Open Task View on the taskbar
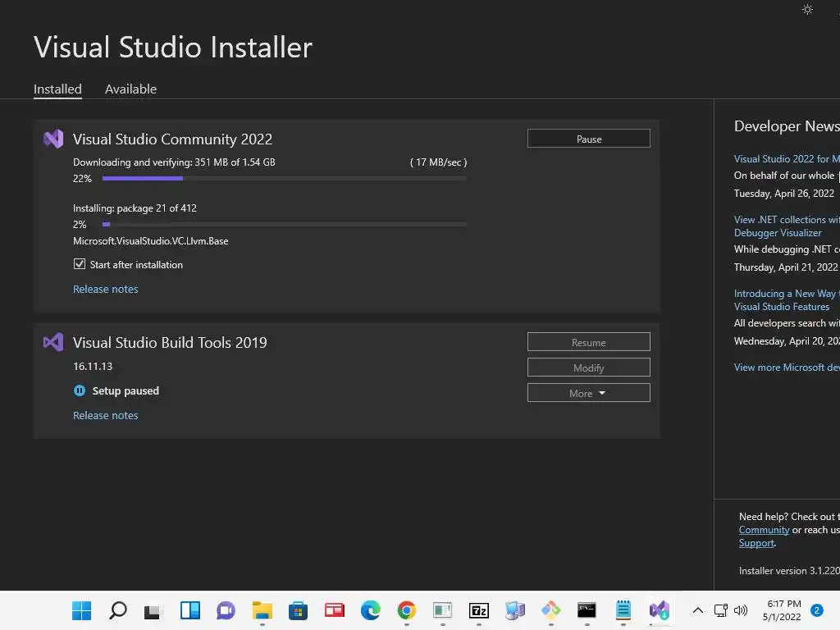 tap(153, 610)
